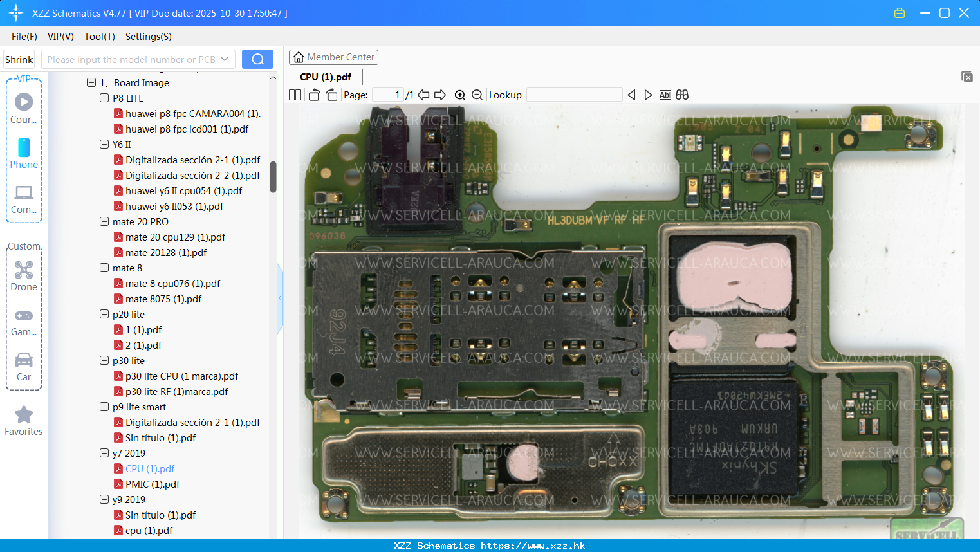This screenshot has width=980, height=552.
Task: Select the Computer category
Action: (x=24, y=199)
